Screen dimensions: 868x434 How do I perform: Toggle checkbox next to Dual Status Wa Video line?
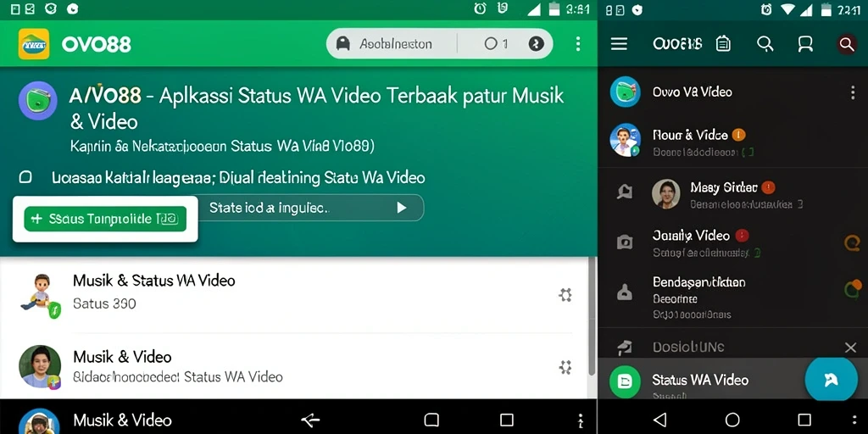click(x=25, y=178)
